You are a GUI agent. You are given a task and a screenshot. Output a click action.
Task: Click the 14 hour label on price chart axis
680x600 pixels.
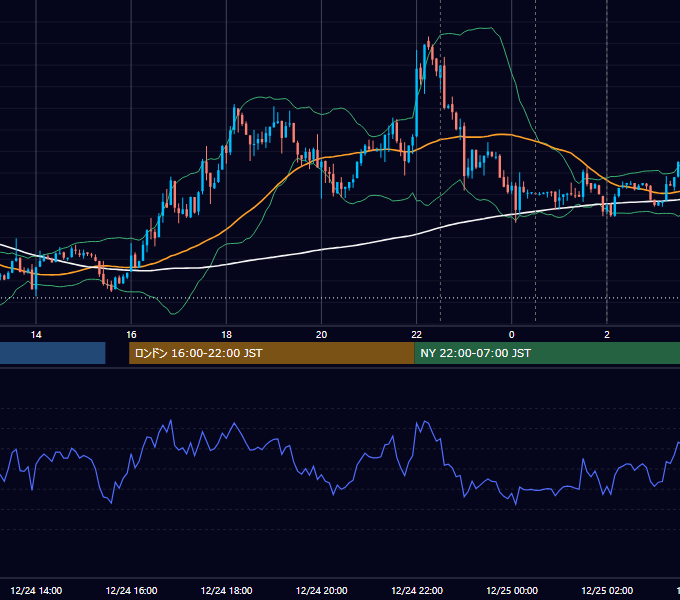click(x=36, y=335)
